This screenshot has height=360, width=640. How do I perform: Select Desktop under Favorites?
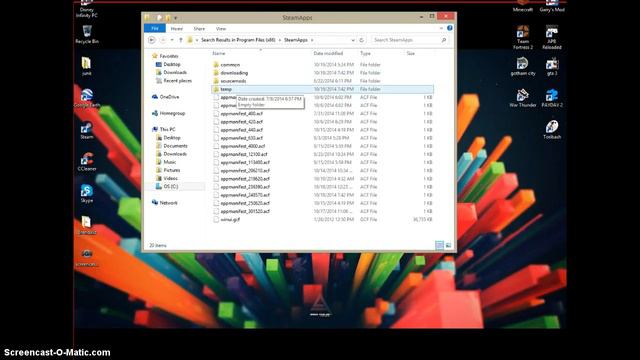(x=171, y=64)
